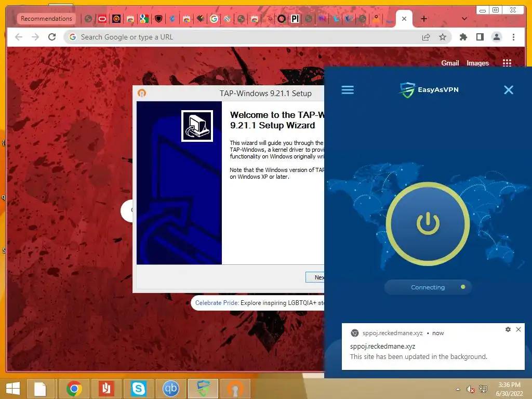Open Chrome side panel
Image resolution: width=532 pixels, height=399 pixels.
pos(480,37)
